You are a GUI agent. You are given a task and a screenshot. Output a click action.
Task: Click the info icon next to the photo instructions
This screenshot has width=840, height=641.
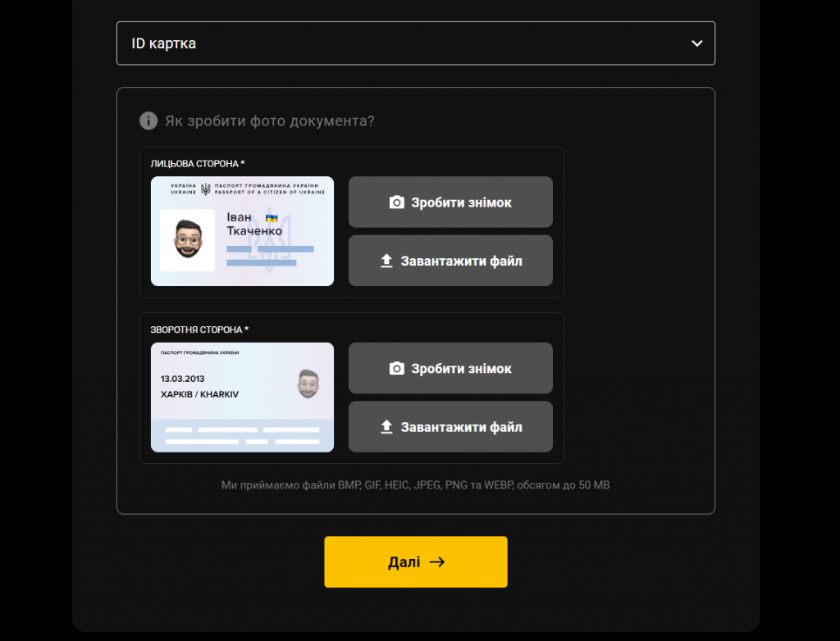click(x=148, y=120)
